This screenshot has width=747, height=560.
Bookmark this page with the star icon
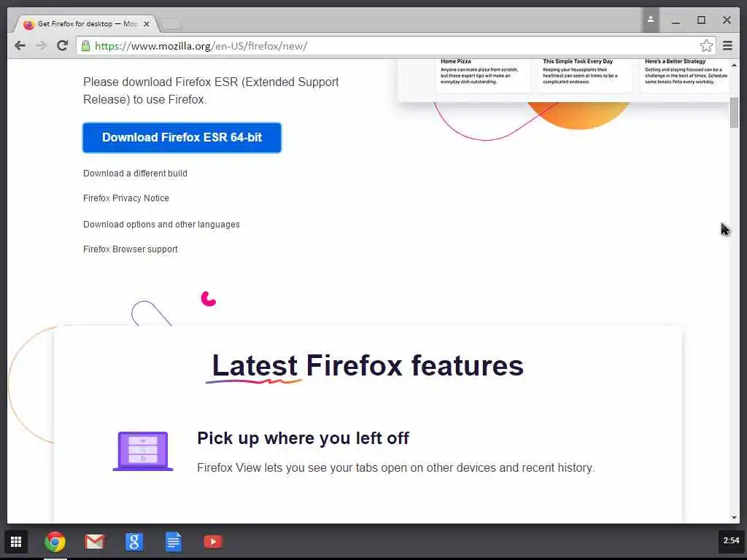click(706, 46)
